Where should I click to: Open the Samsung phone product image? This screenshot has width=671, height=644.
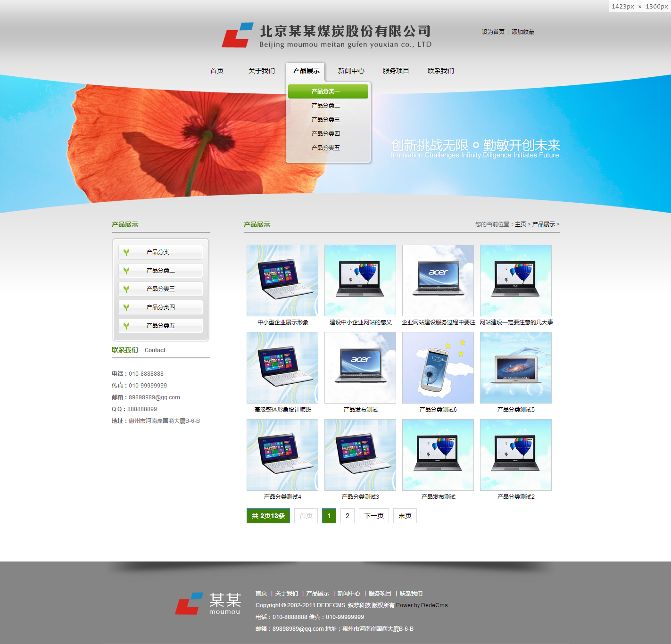[438, 368]
